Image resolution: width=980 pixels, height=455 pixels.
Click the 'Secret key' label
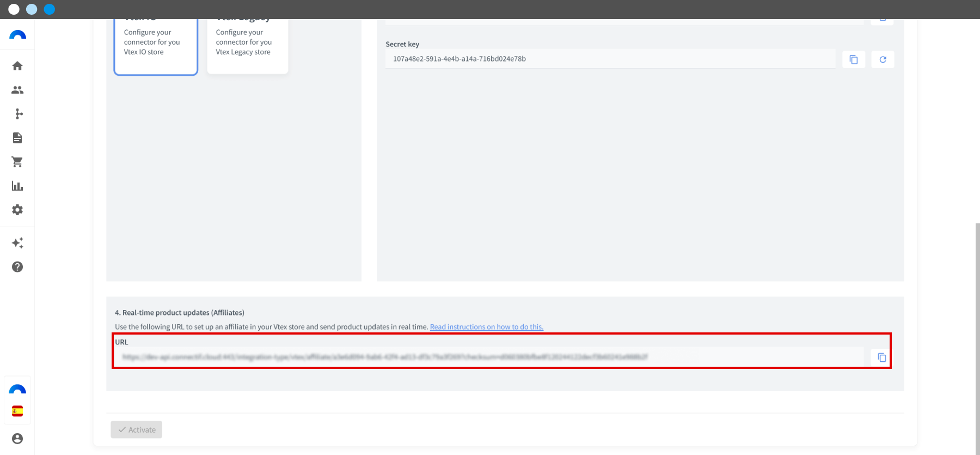402,44
